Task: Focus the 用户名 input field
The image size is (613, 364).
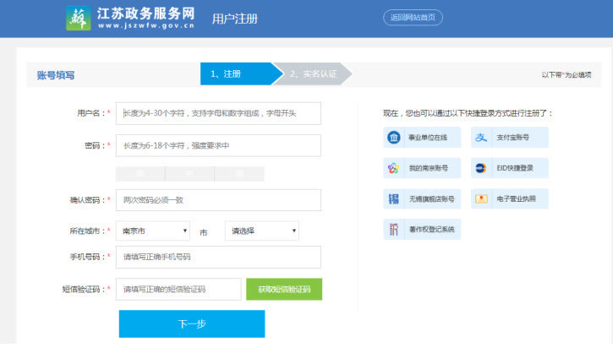Action: [x=218, y=114]
